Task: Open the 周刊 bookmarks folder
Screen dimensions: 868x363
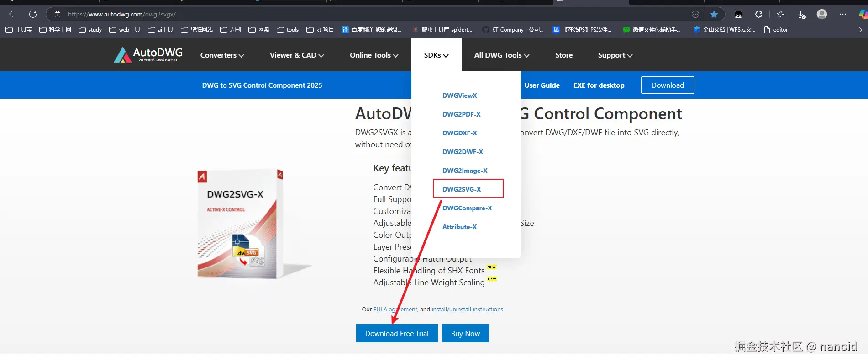Action: (x=231, y=30)
